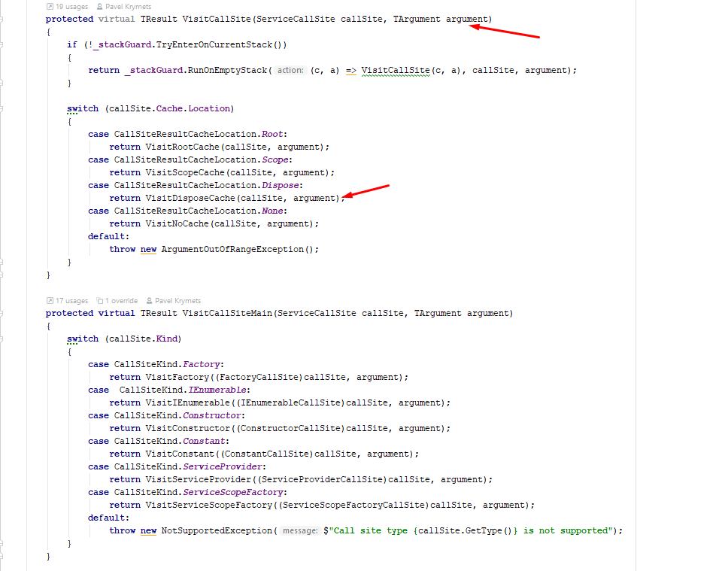Click the recursive VisitCallSite call inside the lambda

pos(396,70)
